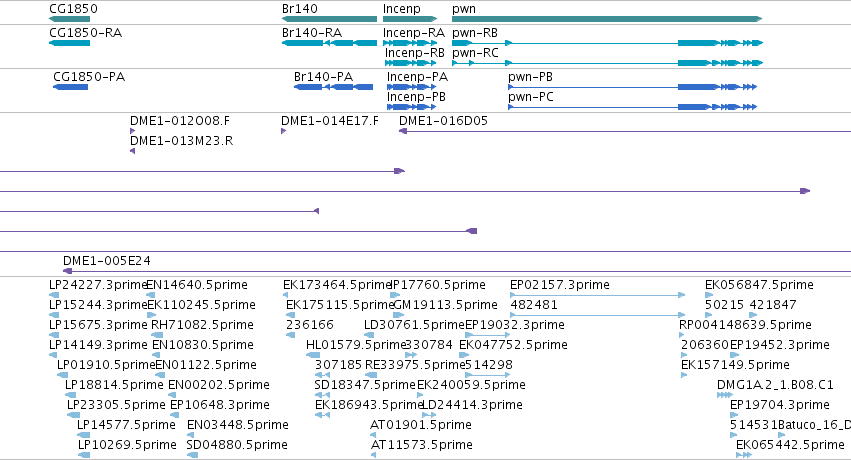Select EST label LP14577.5prime

126,425
